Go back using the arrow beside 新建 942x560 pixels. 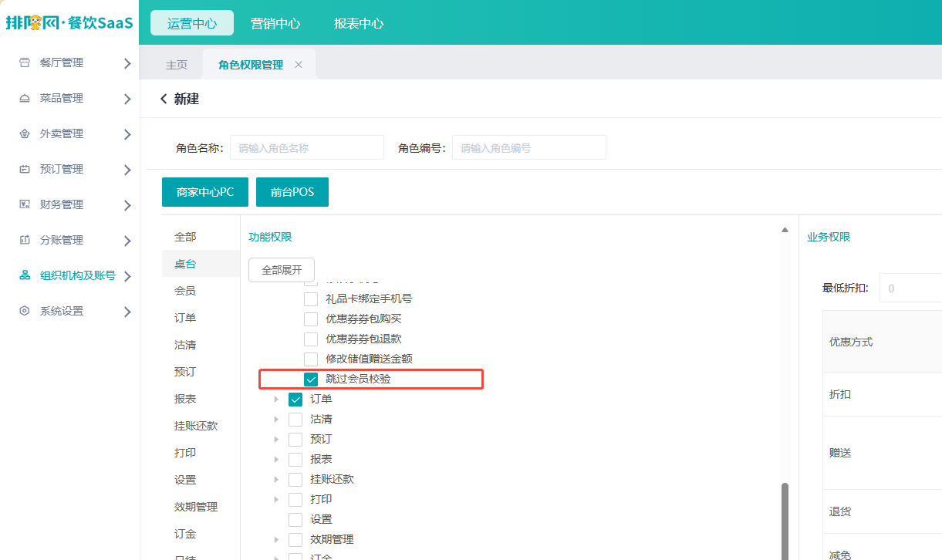tap(163, 99)
